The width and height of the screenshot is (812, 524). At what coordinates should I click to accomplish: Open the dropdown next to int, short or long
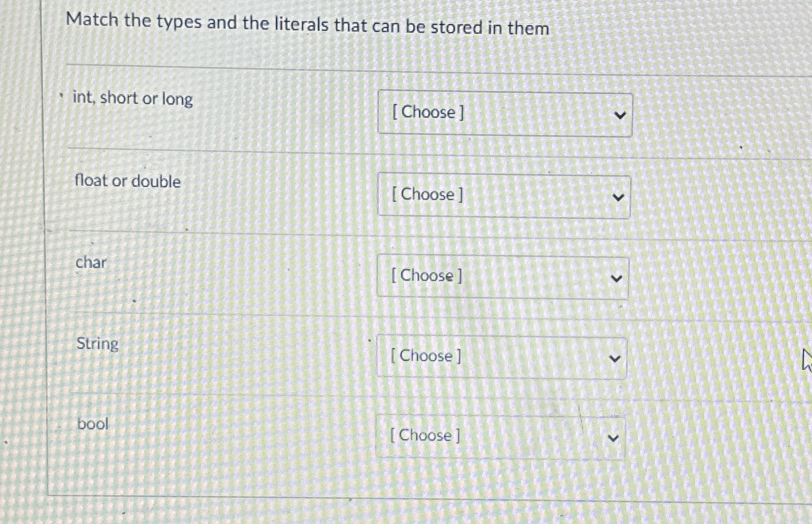coord(504,114)
